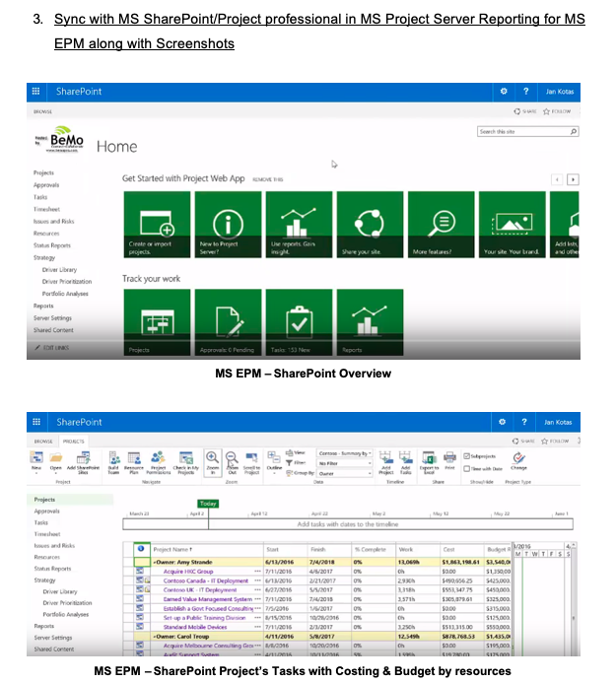Screen dimensions: 616x683
Task: Open Driver Library in the top sidebar
Action: (x=59, y=270)
